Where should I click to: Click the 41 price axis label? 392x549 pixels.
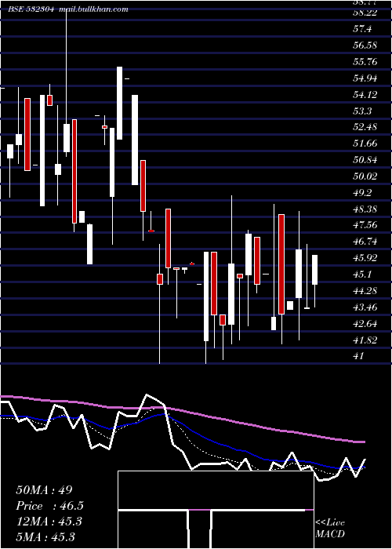click(x=358, y=356)
